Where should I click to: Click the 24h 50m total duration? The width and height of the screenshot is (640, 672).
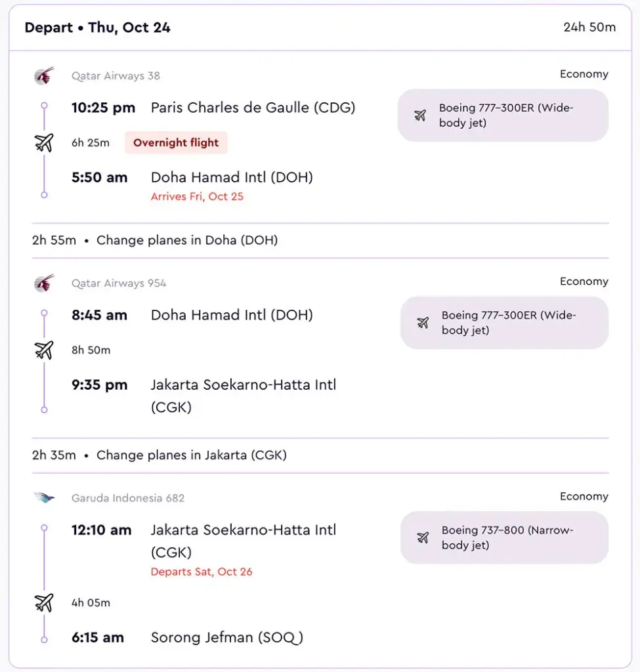pyautogui.click(x=589, y=28)
